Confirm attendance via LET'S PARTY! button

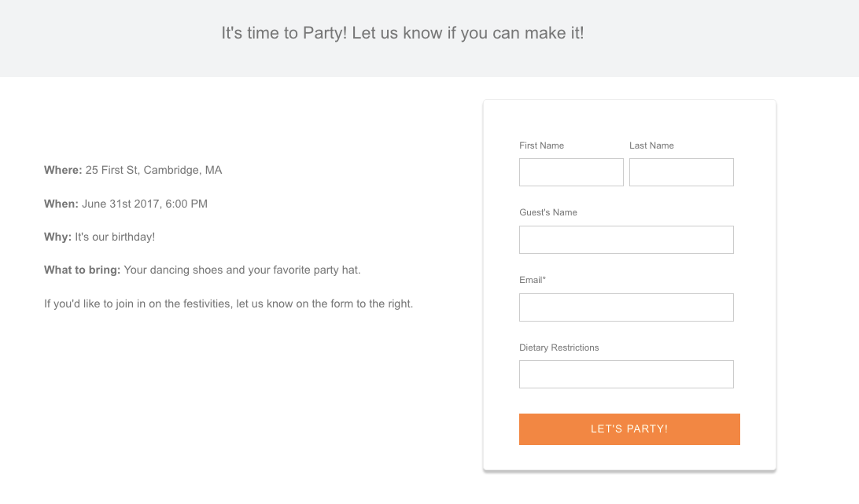tap(629, 429)
